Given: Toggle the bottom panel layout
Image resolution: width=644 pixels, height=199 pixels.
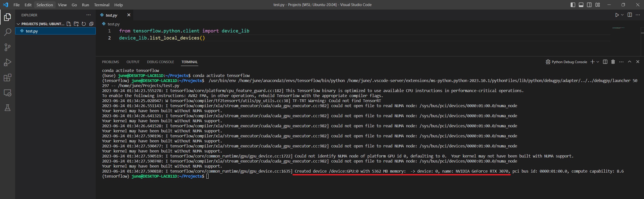Looking at the screenshot, I should pos(581,5).
